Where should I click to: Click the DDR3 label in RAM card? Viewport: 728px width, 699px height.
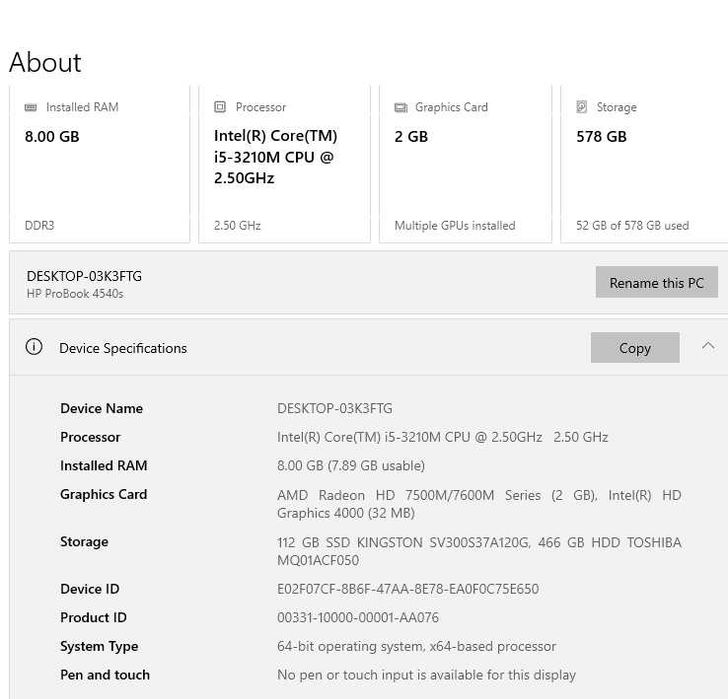pyautogui.click(x=39, y=226)
